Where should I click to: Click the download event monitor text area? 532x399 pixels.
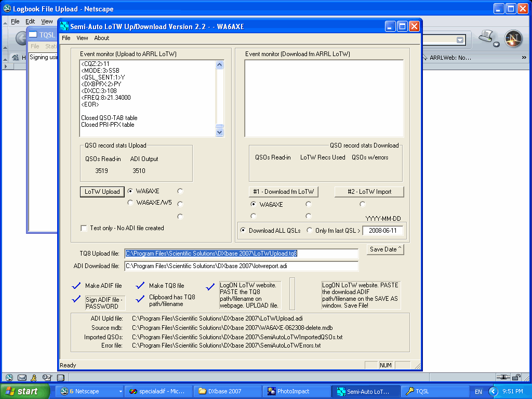[324, 98]
